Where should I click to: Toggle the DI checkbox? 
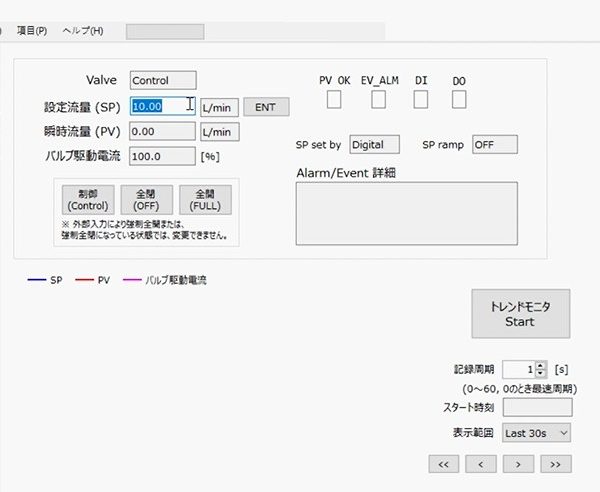pyautogui.click(x=421, y=99)
